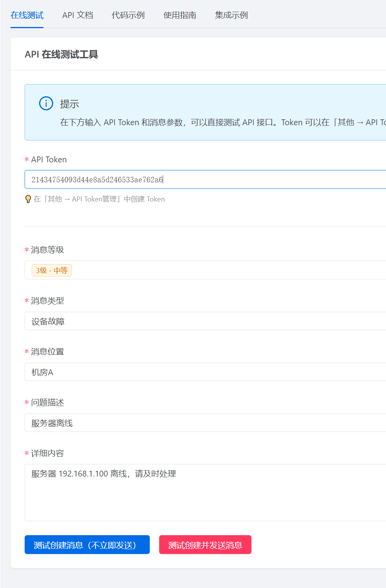The width and height of the screenshot is (386, 588).
Task: Click the API 在线测试工具 card heading
Action: coord(61,54)
